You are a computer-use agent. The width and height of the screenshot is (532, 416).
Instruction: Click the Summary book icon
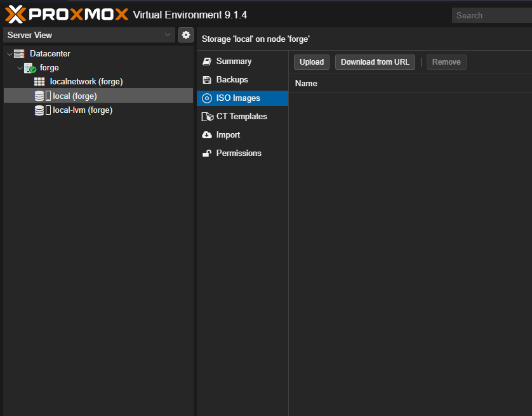pyautogui.click(x=206, y=62)
